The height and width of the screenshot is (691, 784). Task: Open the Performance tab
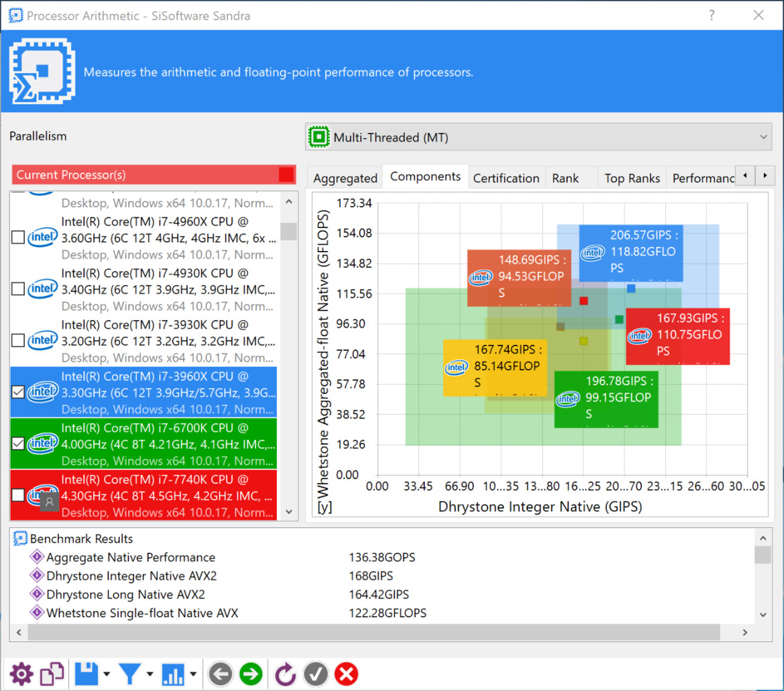tap(702, 178)
